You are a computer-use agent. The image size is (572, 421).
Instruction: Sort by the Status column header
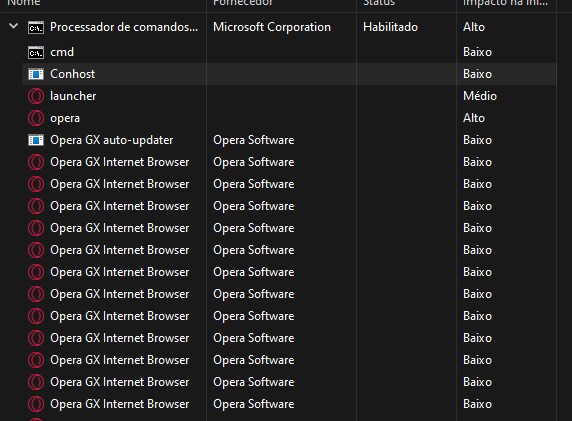click(379, 3)
